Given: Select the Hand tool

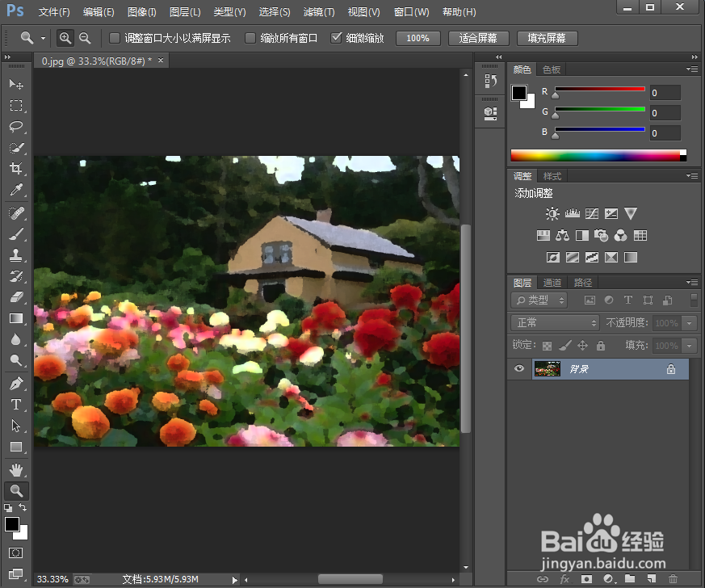Looking at the screenshot, I should pyautogui.click(x=16, y=470).
